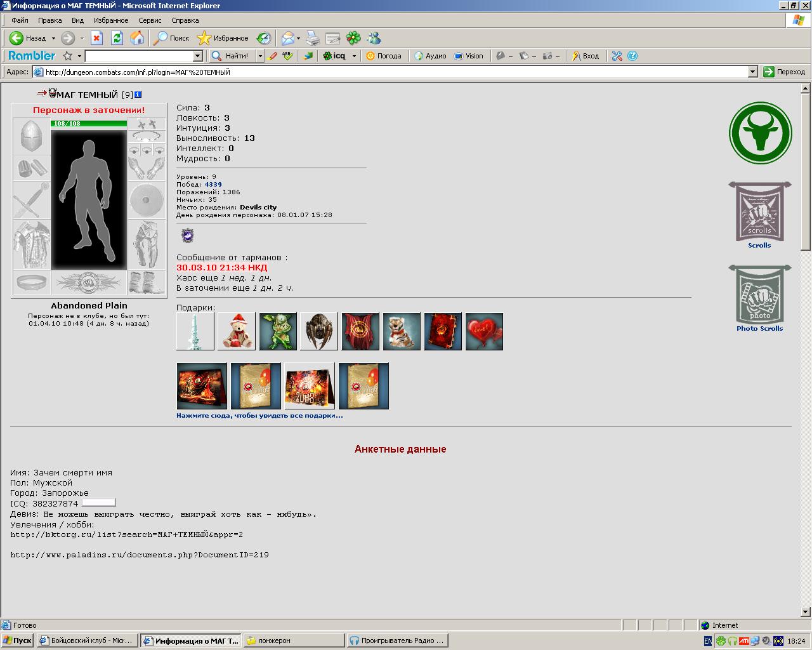Screen dimensions: 812x650
Task: Open the Photo Scrolls link
Action: coord(759,328)
